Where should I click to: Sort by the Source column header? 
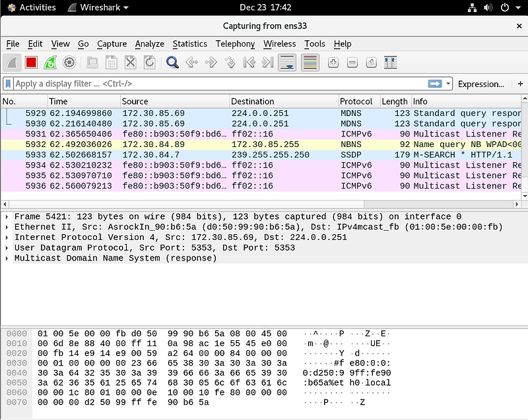[x=175, y=102]
